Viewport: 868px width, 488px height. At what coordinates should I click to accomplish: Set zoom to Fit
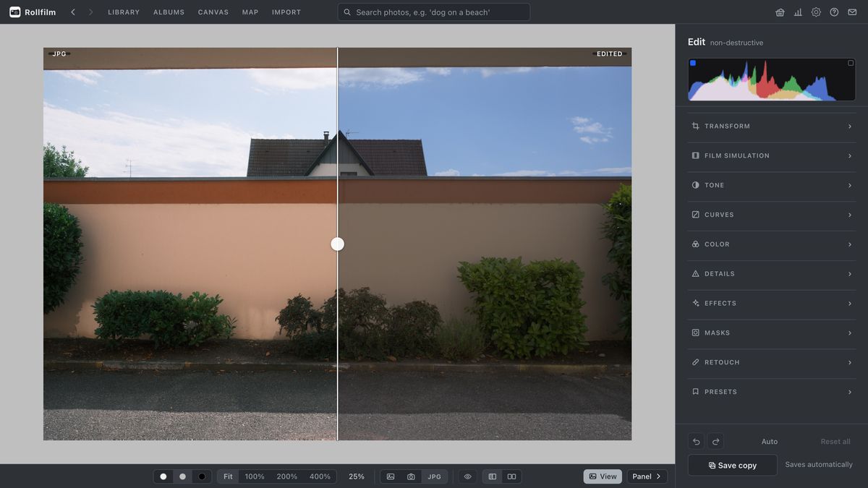click(228, 476)
